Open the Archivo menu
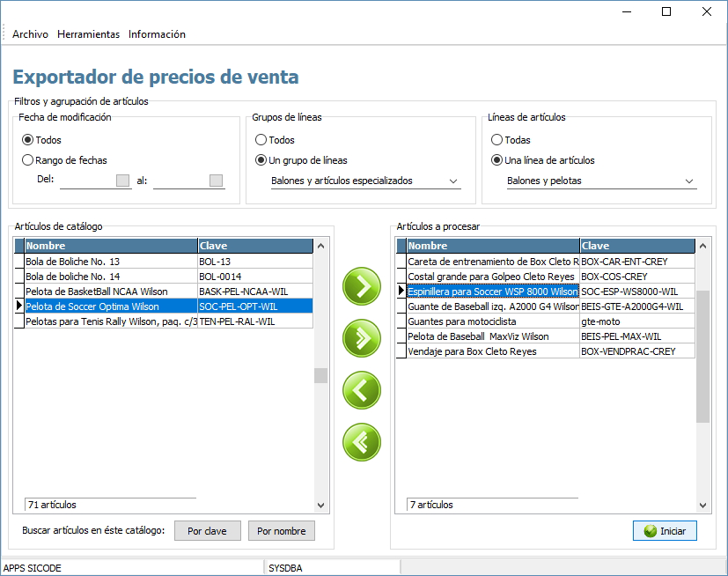This screenshot has height=576, width=728. point(30,34)
